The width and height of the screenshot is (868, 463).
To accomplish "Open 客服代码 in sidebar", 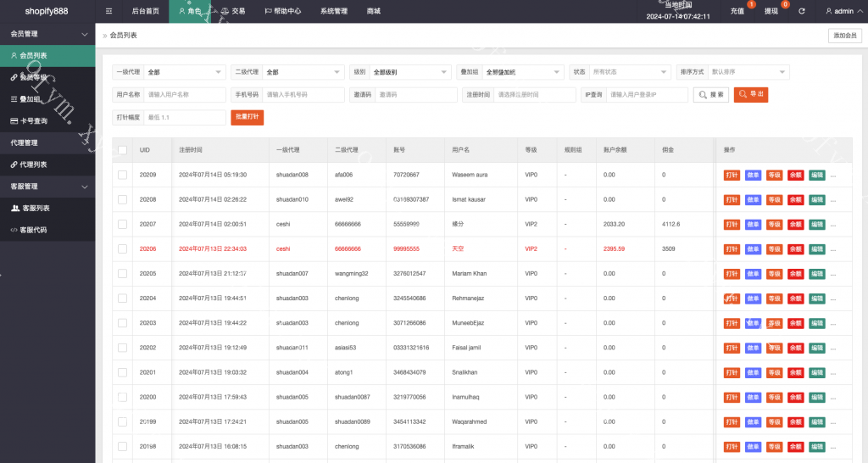I will coord(47,230).
